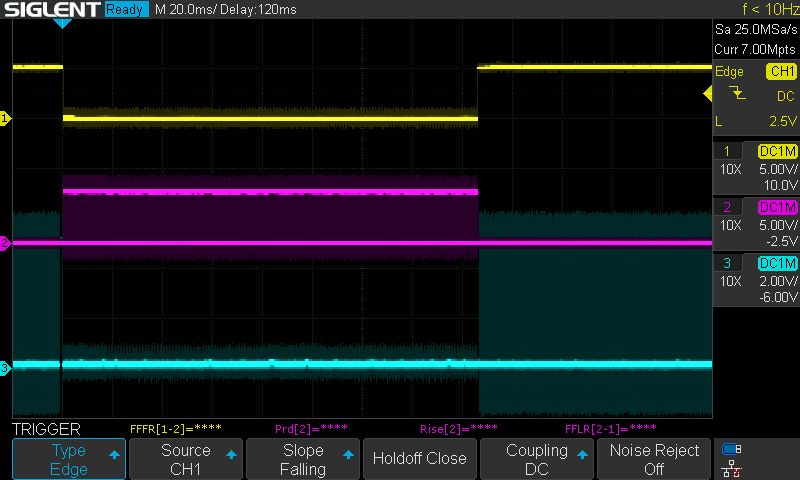Click the f < 10Hz frequency counter
Viewport: 800px width, 480px height.
770,9
